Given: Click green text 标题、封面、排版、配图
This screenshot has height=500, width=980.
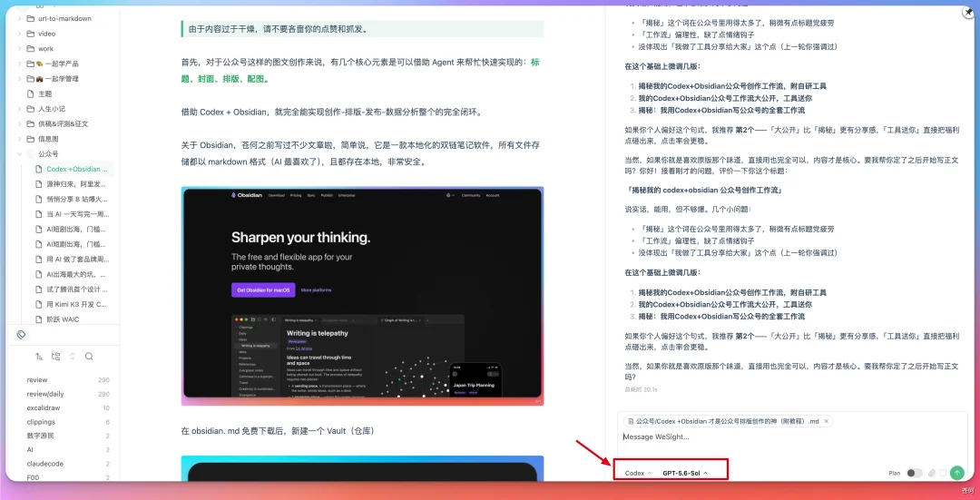Looking at the screenshot, I should point(362,70).
